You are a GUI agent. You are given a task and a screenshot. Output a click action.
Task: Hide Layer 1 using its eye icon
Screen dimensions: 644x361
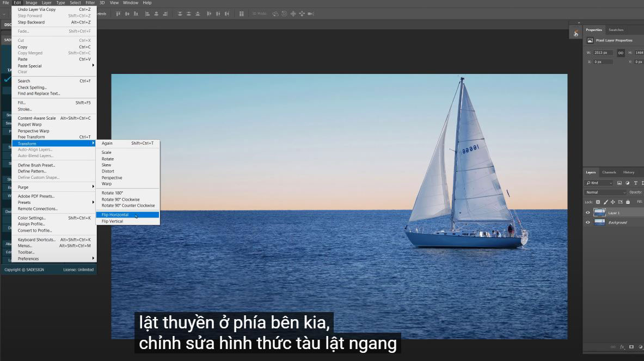[x=587, y=213]
